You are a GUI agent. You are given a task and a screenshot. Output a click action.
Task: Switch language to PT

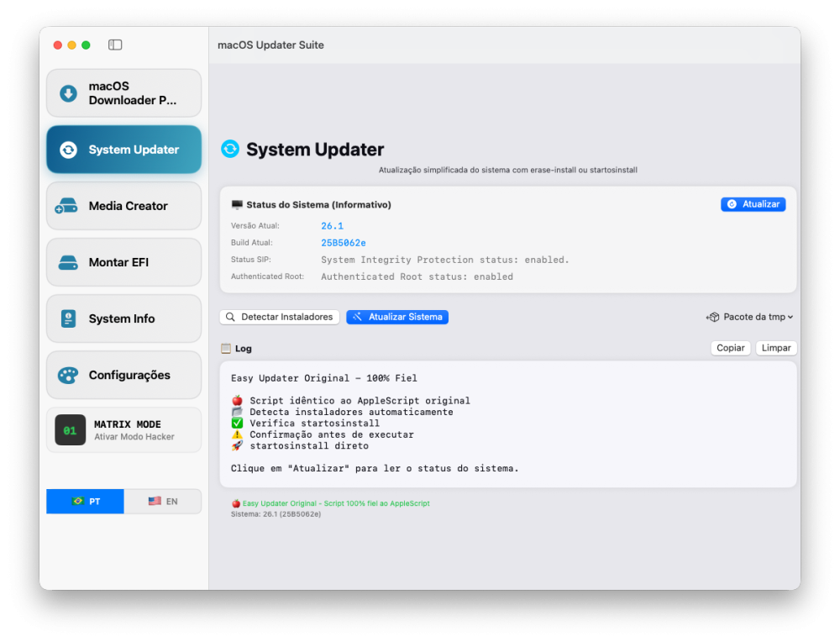[85, 502]
